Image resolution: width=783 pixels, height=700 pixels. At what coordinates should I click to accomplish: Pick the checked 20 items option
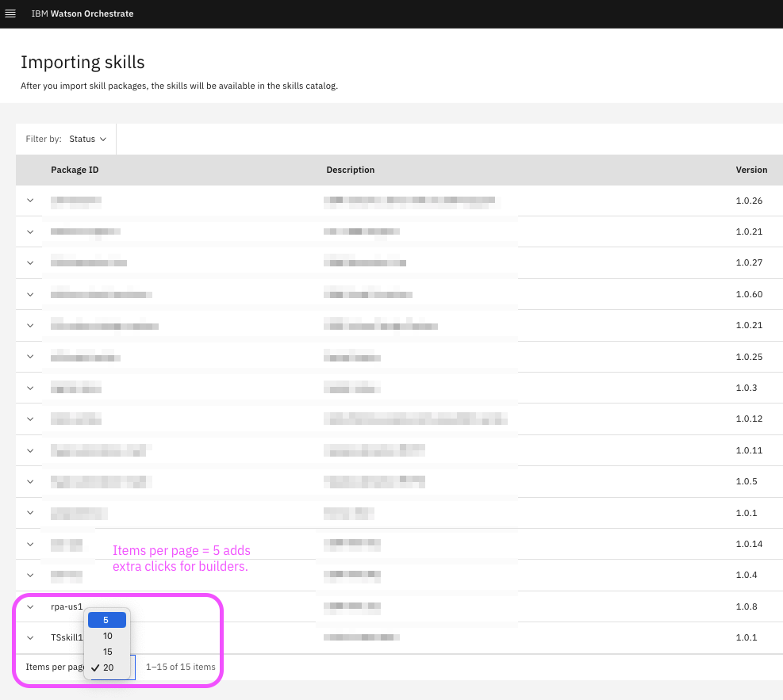(x=108, y=667)
